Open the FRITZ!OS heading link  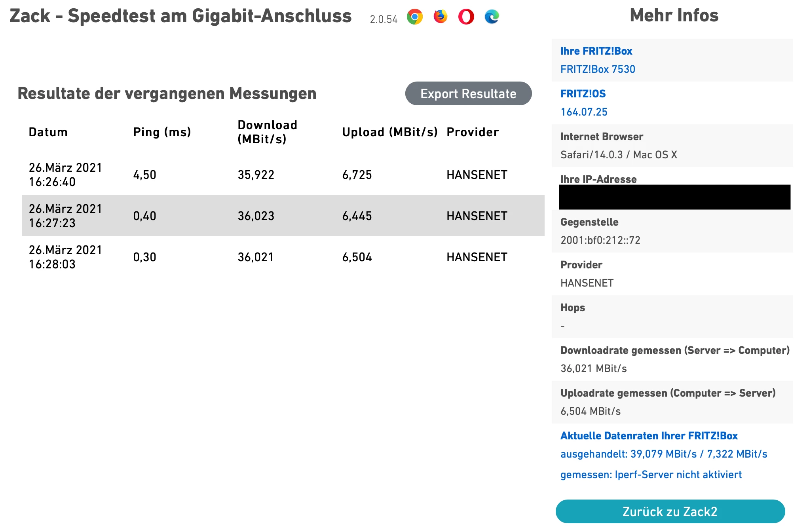tap(583, 94)
